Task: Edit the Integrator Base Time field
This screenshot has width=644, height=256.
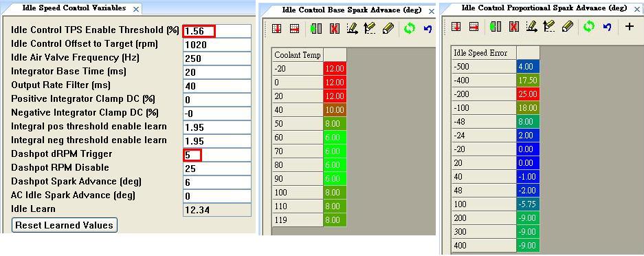Action: pos(217,72)
